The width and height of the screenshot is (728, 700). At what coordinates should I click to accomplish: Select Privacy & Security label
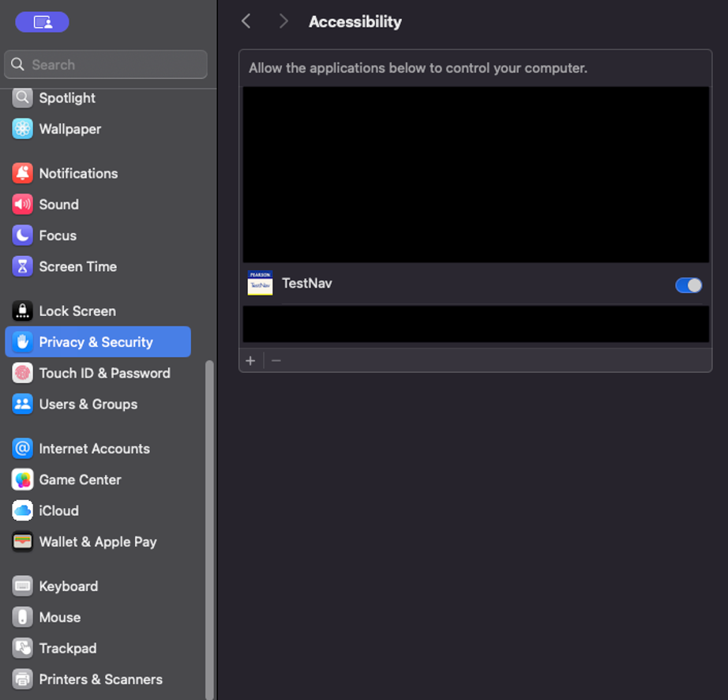(96, 342)
